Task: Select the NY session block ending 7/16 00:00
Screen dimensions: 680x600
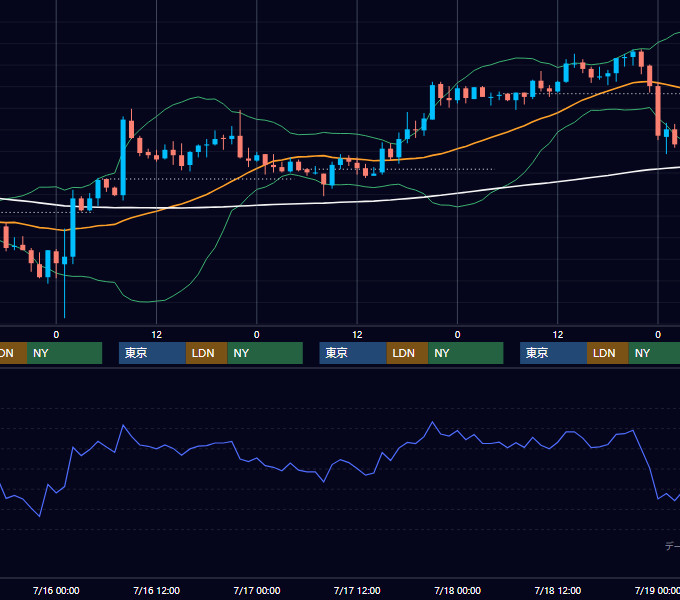Action: pyautogui.click(x=64, y=353)
